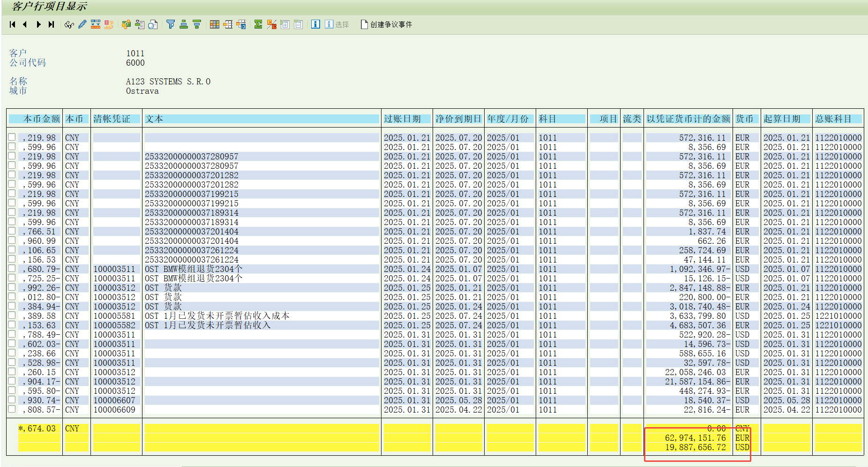
Task: Click the red exclamation dispute case icon
Action: 109,24
